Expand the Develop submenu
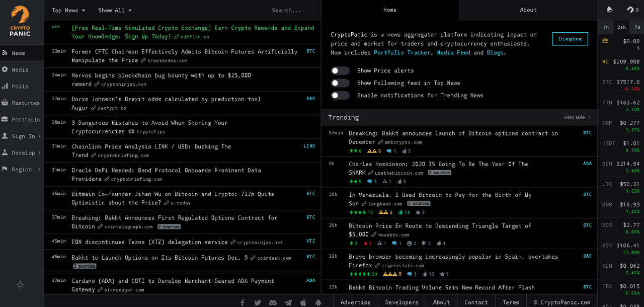 (22, 152)
